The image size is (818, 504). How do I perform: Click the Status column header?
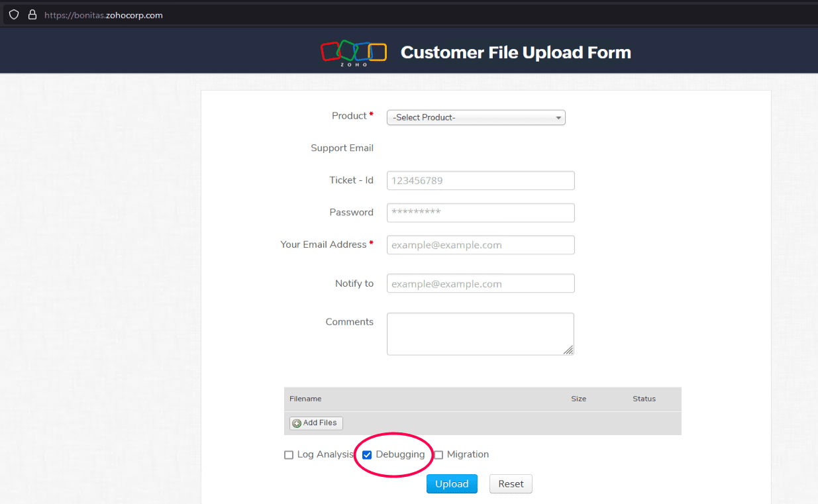[644, 399]
